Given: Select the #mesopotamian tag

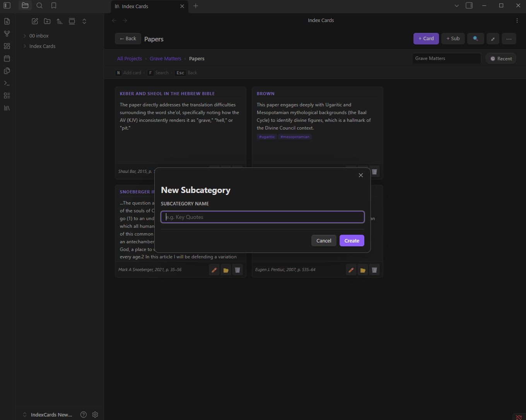Looking at the screenshot, I should point(295,137).
